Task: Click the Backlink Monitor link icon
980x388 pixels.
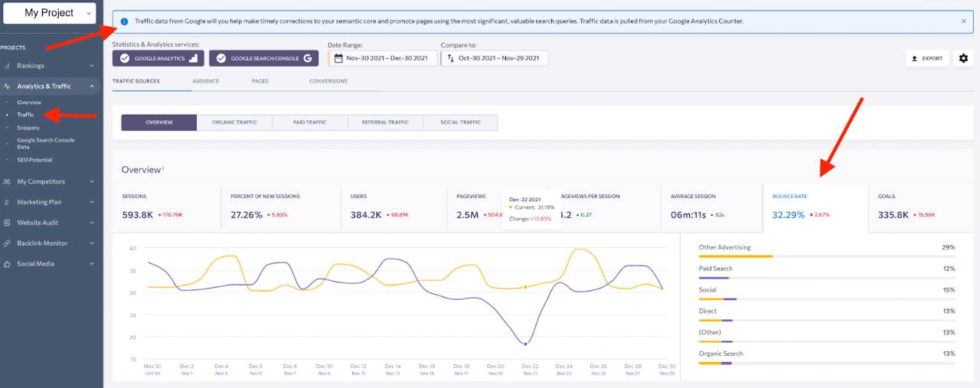Action: pos(7,243)
